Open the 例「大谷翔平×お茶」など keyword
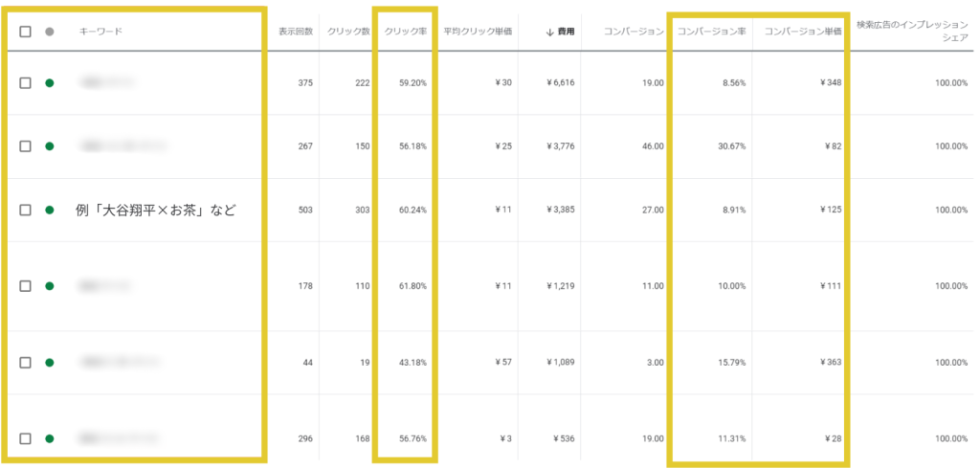980x468 pixels. click(155, 211)
